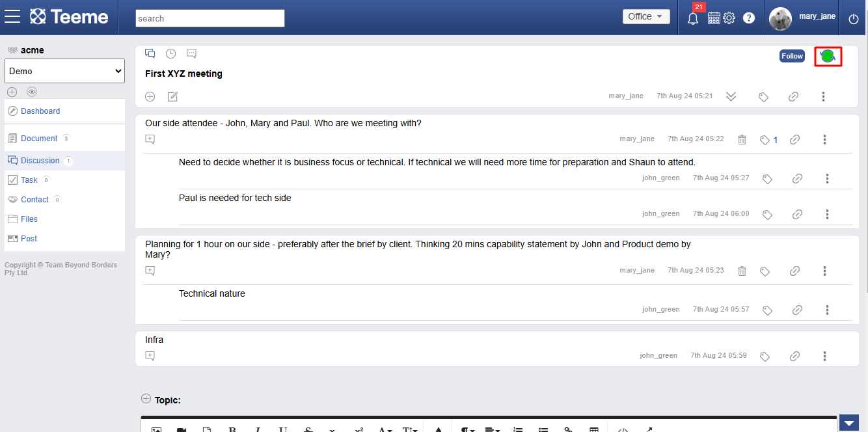Viewport: 868px width, 432px height.
Task: Click the discussion view icon above title
Action: pos(150,53)
